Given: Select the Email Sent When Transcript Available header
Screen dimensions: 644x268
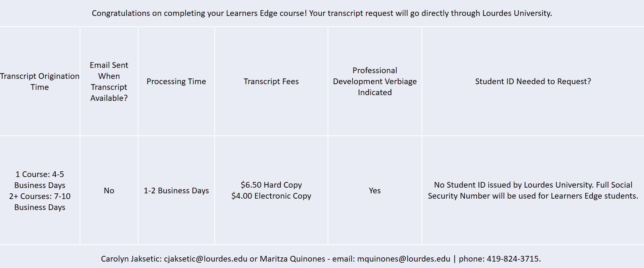Looking at the screenshot, I should click(x=109, y=81).
